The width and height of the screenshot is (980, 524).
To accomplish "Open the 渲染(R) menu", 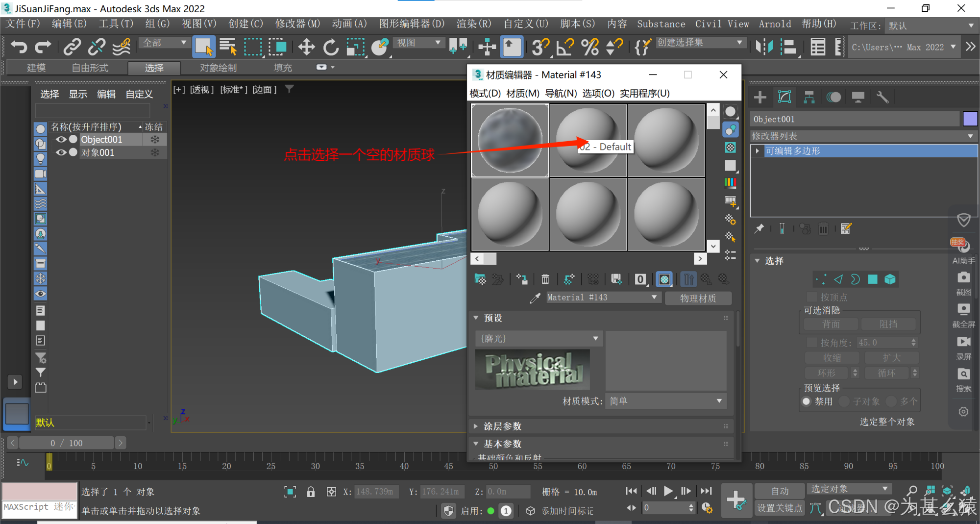I will click(473, 24).
